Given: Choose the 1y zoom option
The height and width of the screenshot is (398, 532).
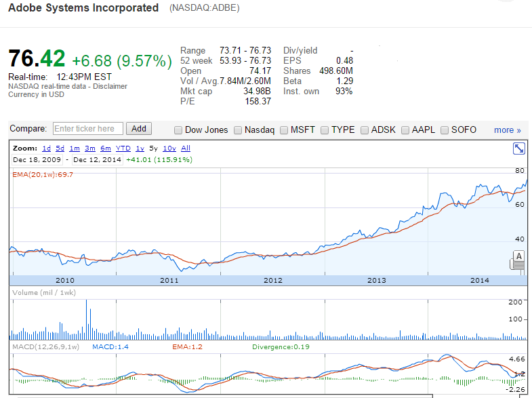Looking at the screenshot, I should click(x=140, y=148).
